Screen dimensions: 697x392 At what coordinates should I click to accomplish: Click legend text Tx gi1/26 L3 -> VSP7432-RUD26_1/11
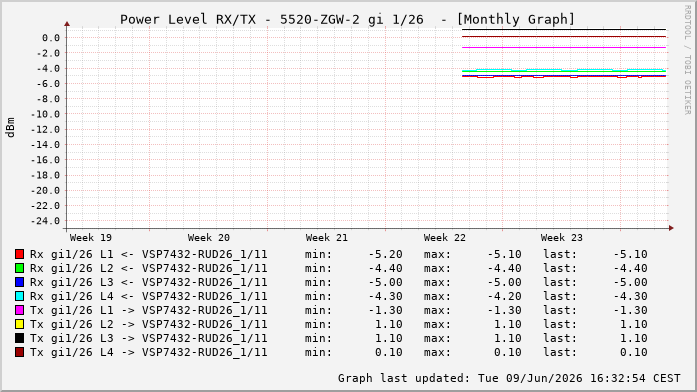tap(148, 339)
